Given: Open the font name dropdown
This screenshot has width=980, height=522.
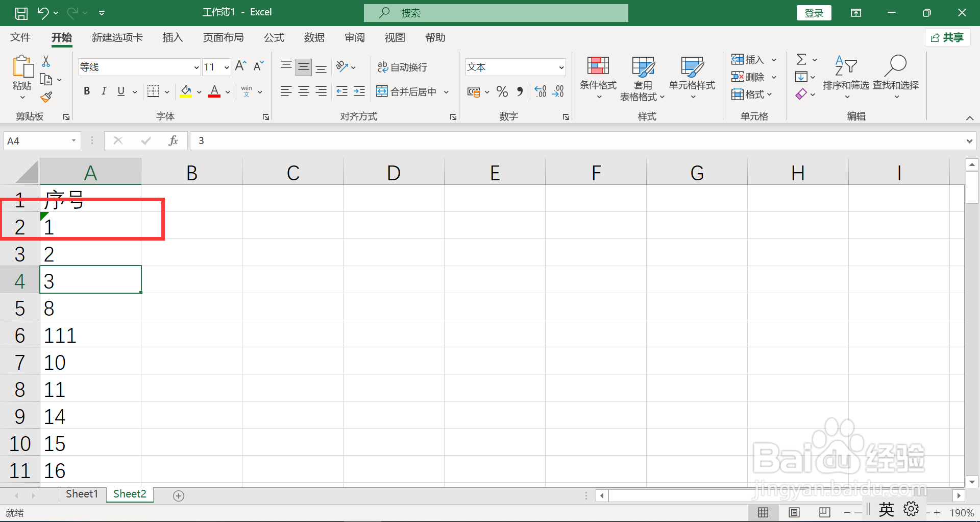Looking at the screenshot, I should [196, 67].
